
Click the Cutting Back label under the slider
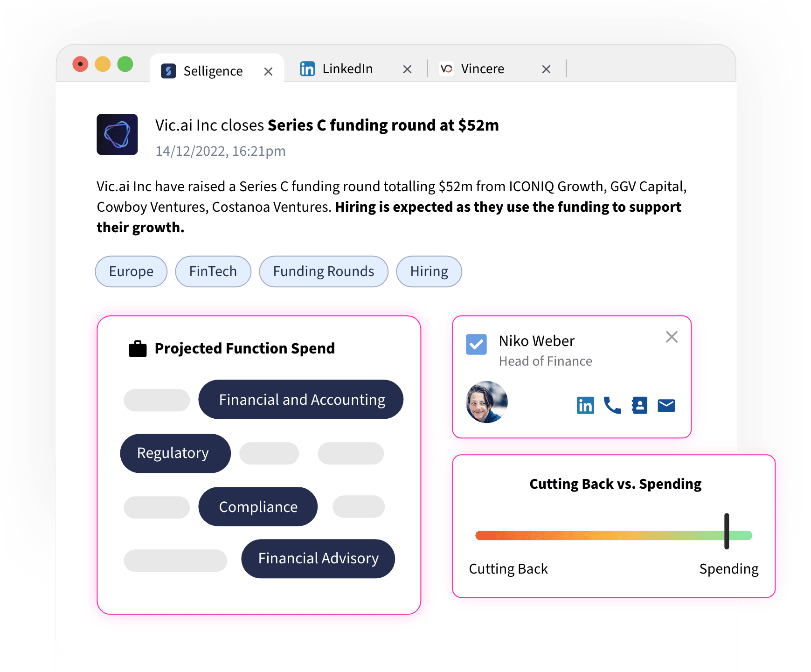[508, 569]
